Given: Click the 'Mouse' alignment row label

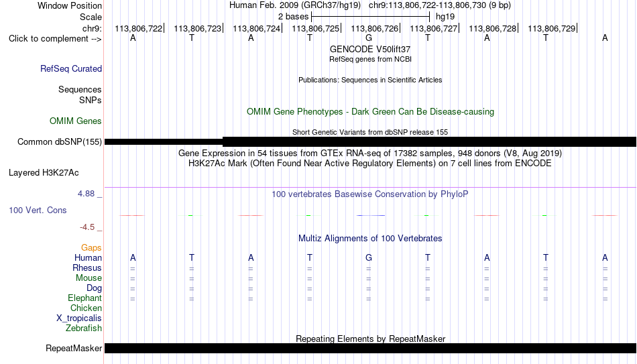Looking at the screenshot, I should (89, 278).
